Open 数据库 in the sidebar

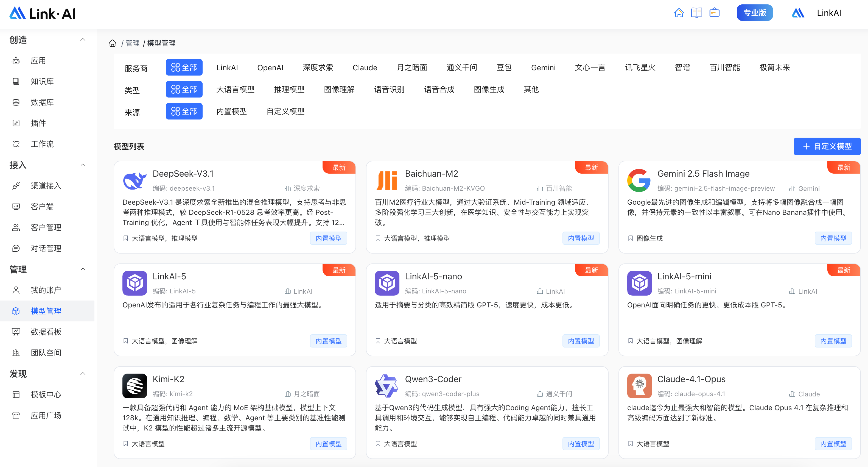coord(47,102)
